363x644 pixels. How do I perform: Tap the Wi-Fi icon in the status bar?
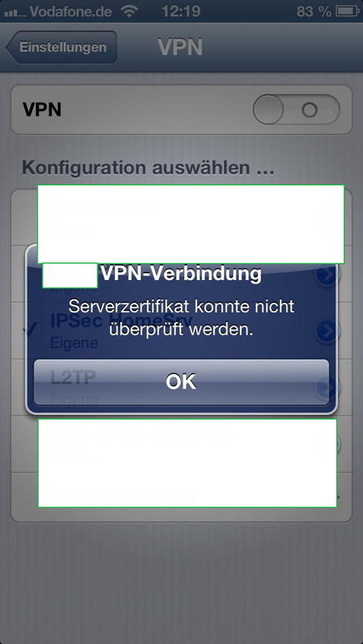[x=130, y=11]
